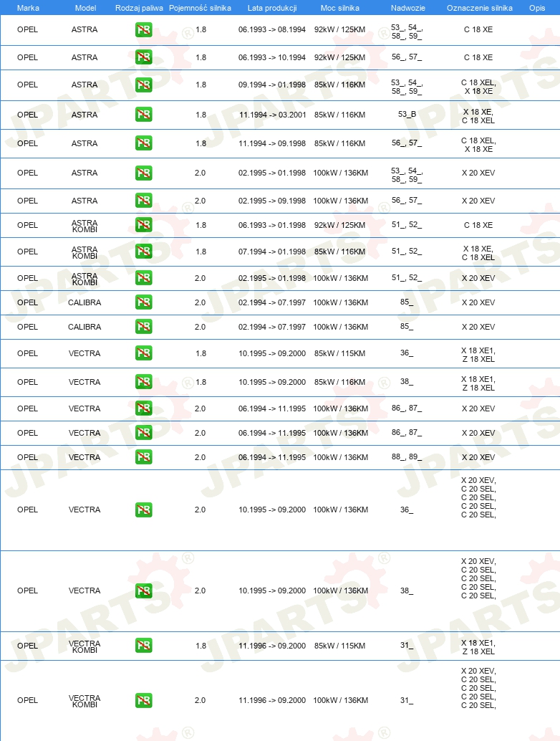Click fuel icon in ASTRA KOMBI 07.1994 -> 01.1998 row
Viewport: 560px width, 741px height.
(x=143, y=252)
